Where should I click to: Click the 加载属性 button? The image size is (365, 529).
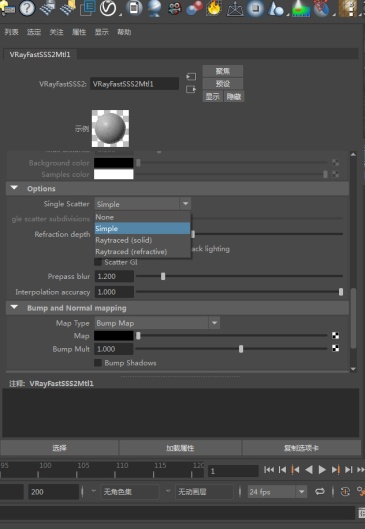tap(180, 448)
